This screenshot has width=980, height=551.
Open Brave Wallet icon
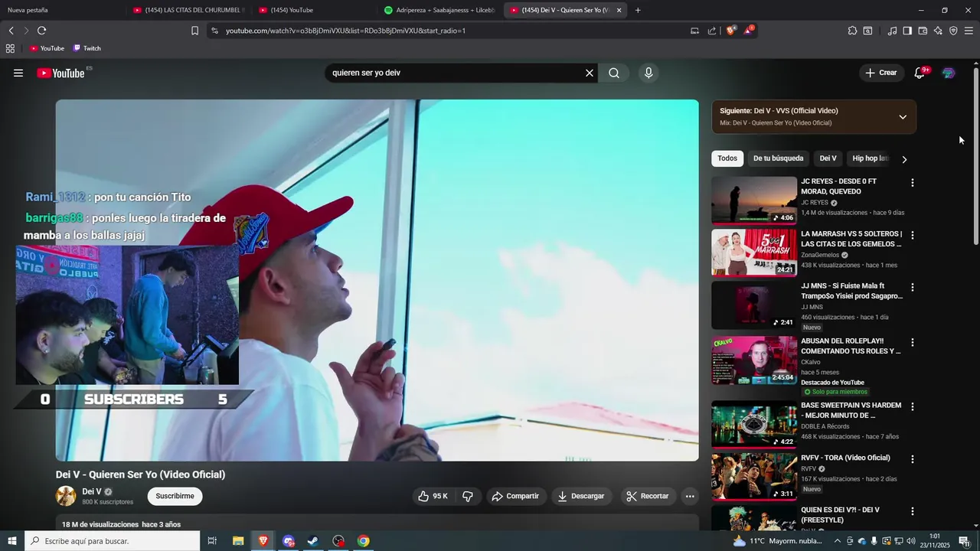coord(923,31)
